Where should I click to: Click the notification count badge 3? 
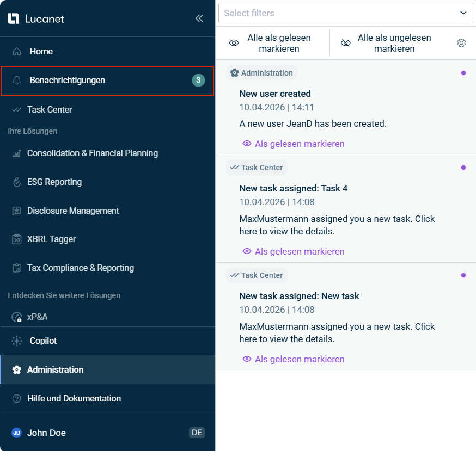point(198,81)
